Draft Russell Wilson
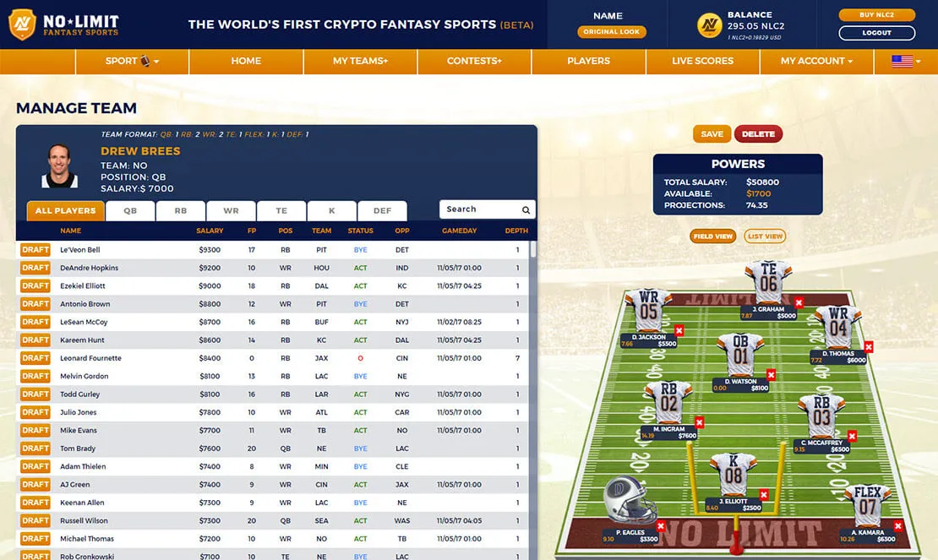The image size is (938, 560). pos(35,520)
